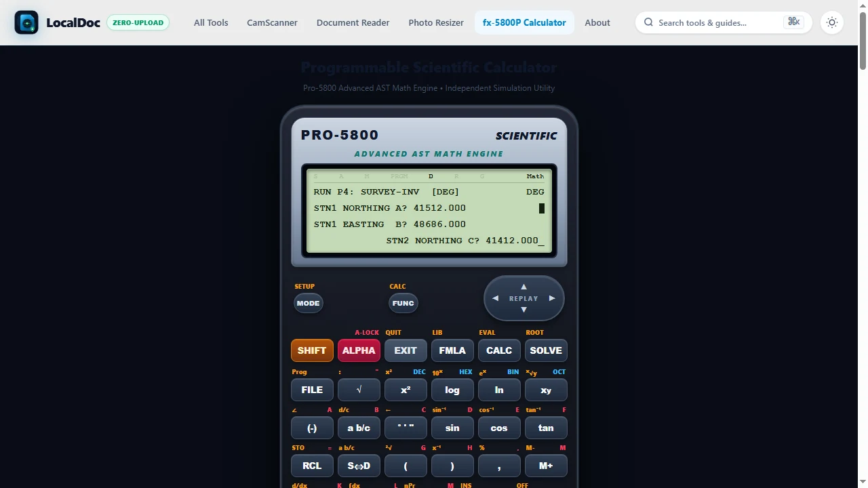Click the negative sign (-) key
The width and height of the screenshot is (868, 488).
(x=312, y=428)
